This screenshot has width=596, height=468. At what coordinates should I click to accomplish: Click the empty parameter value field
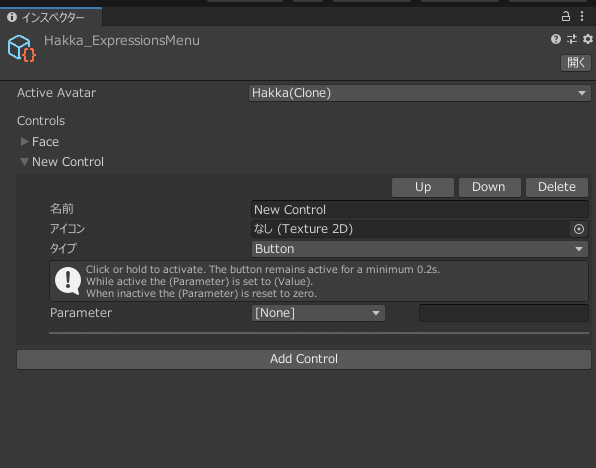(504, 313)
